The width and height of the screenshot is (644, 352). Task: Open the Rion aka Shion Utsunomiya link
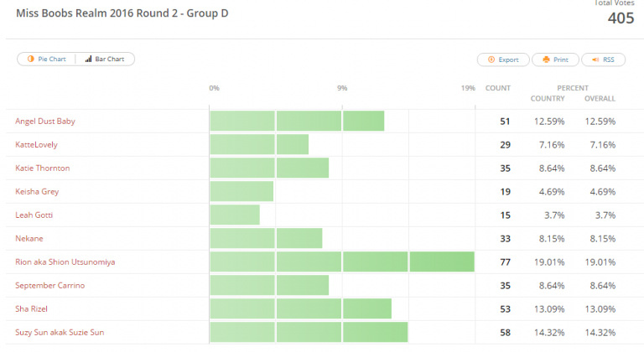click(x=65, y=261)
